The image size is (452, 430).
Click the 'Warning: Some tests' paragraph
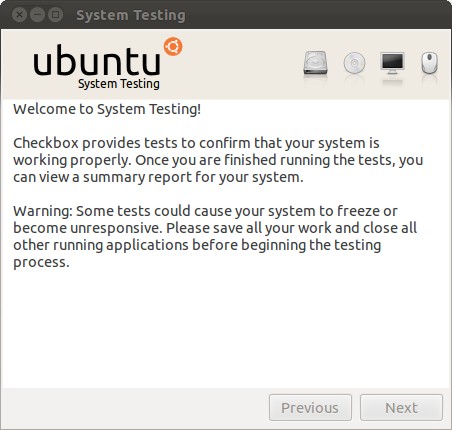[215, 236]
